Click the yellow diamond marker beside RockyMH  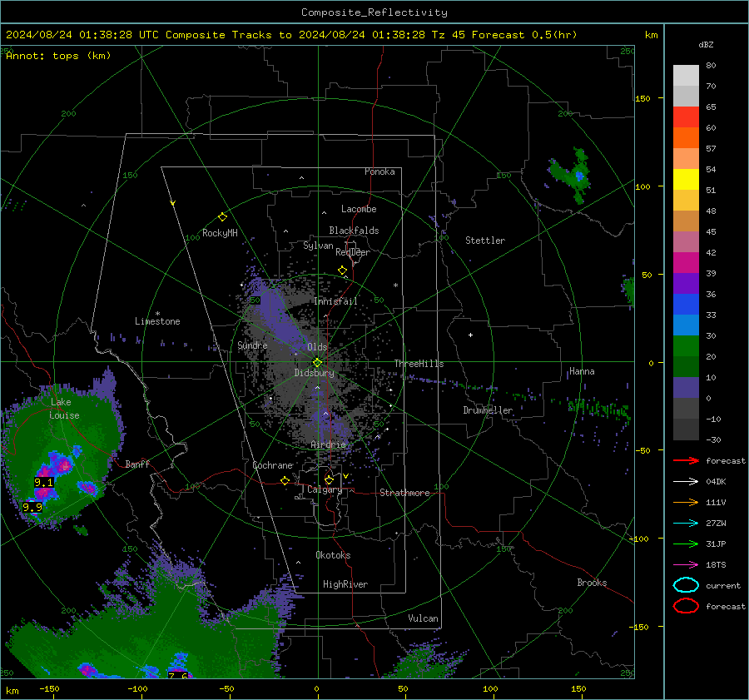point(222,217)
